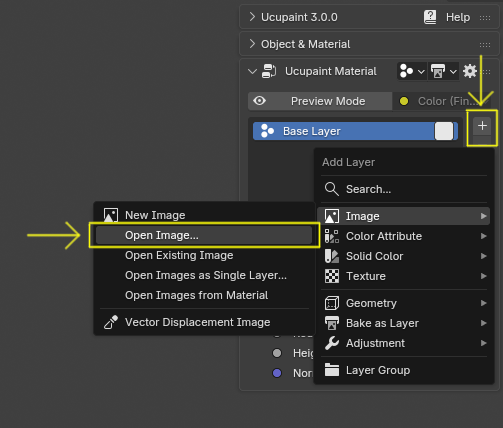The height and width of the screenshot is (428, 503).
Task: Choose New Image
Action: (204, 215)
